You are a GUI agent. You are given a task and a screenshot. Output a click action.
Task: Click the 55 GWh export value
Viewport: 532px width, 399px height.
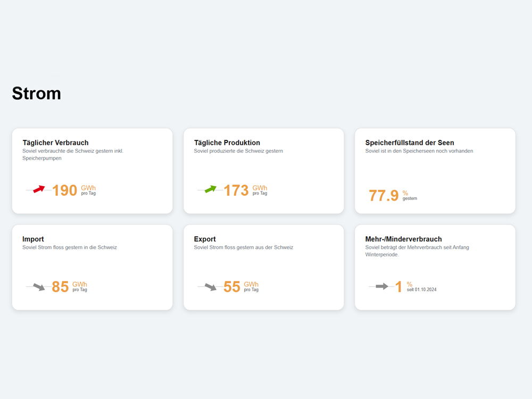[x=232, y=287]
